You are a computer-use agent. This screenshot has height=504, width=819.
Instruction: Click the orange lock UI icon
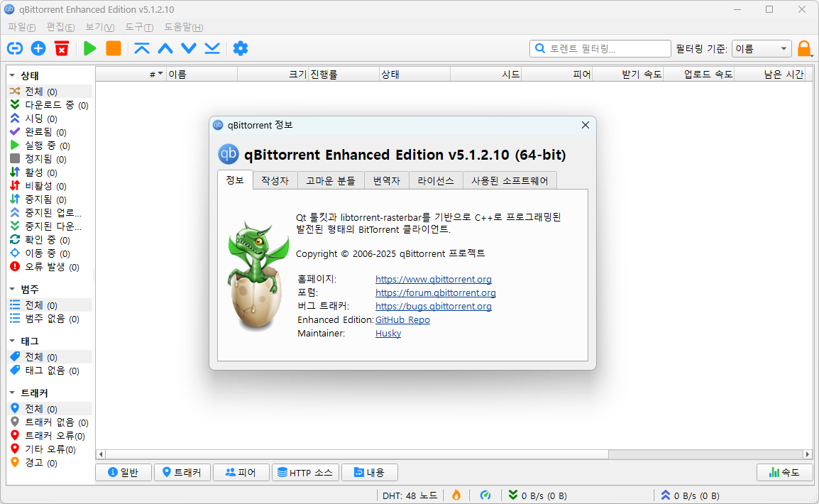[x=804, y=48]
